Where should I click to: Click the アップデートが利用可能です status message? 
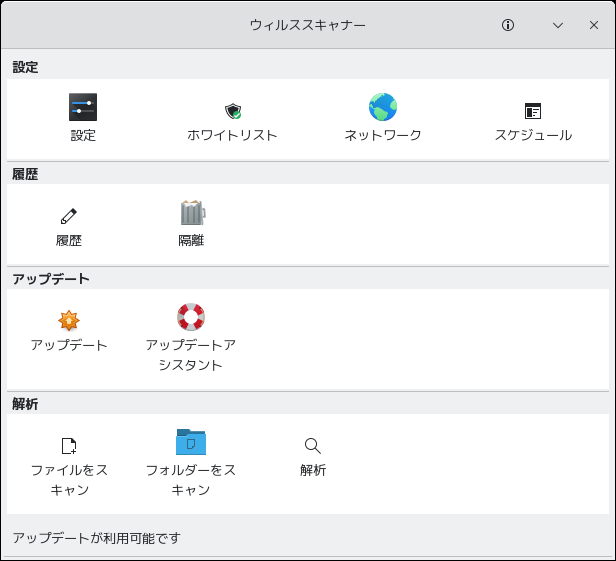tap(97, 538)
